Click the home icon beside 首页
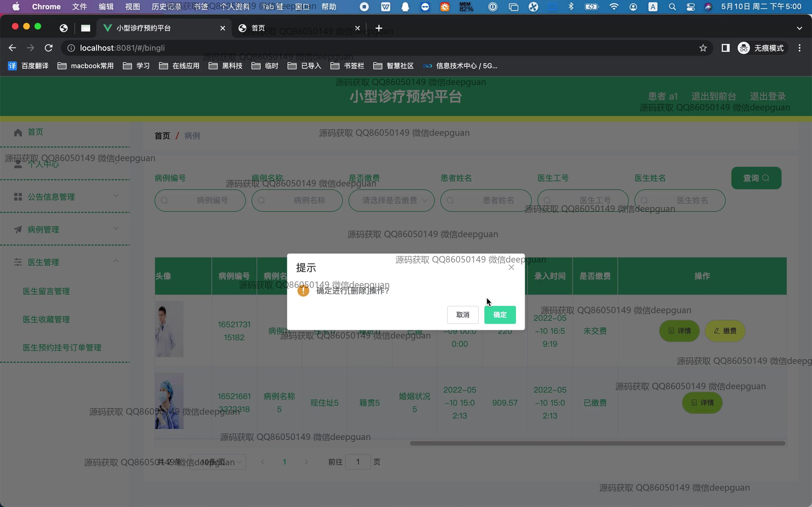 (18, 132)
